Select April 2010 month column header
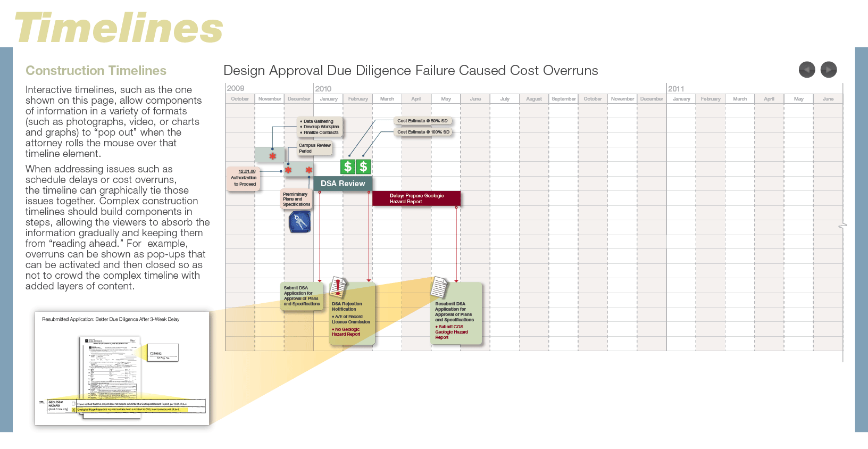This screenshot has width=868, height=449. click(416, 99)
